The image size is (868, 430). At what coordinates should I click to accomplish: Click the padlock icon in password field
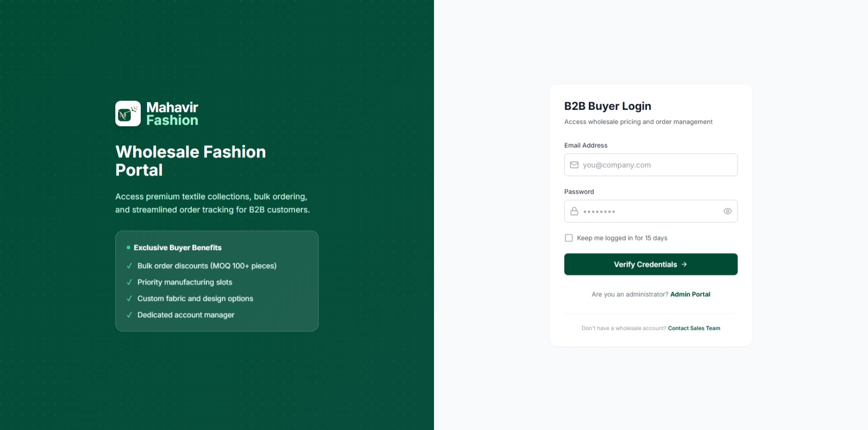574,211
